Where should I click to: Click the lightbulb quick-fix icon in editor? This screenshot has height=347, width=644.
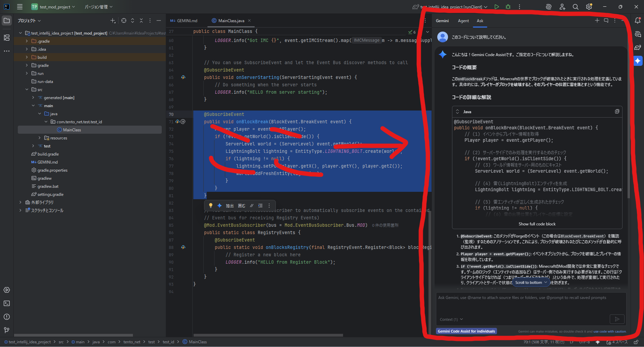pos(211,206)
